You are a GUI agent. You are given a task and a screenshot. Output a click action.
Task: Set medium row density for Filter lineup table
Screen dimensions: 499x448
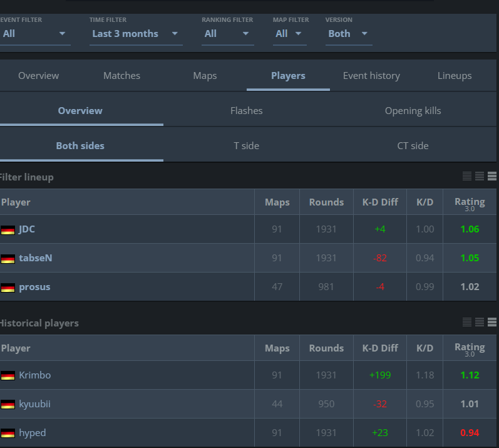pos(480,176)
